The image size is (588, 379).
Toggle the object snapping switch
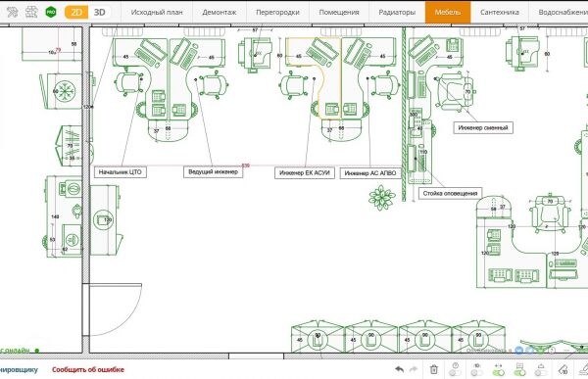pyautogui.click(x=541, y=372)
